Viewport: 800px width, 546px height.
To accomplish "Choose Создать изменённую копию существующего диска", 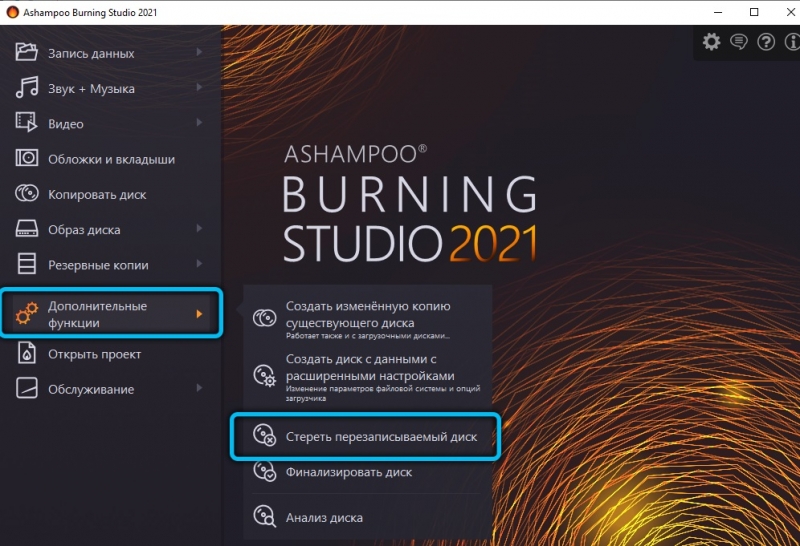I will click(x=367, y=319).
